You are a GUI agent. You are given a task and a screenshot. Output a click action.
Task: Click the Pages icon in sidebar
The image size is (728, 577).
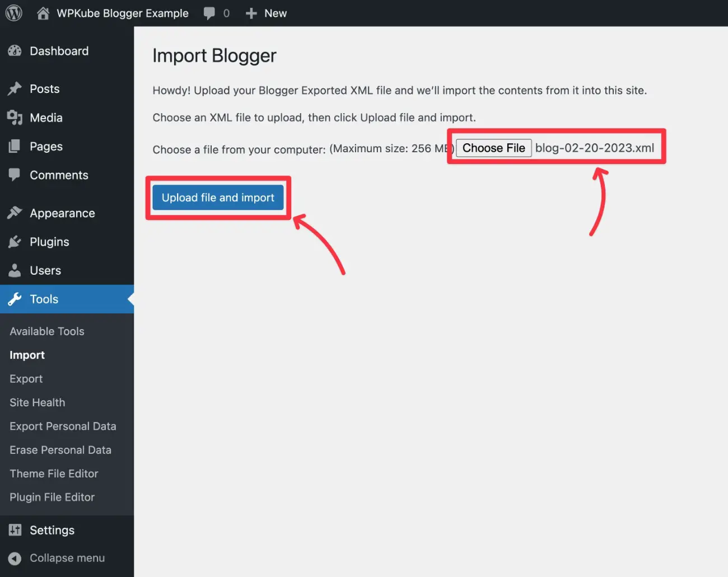15,147
